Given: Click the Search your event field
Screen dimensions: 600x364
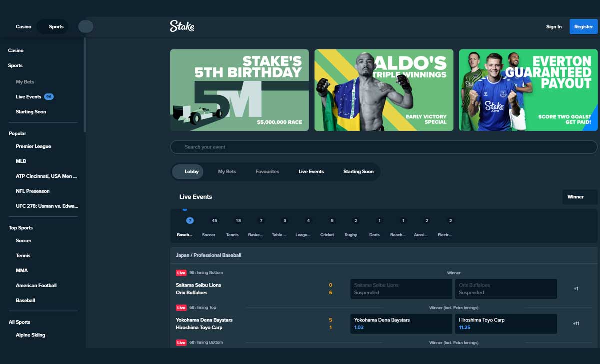Looking at the screenshot, I should point(384,147).
